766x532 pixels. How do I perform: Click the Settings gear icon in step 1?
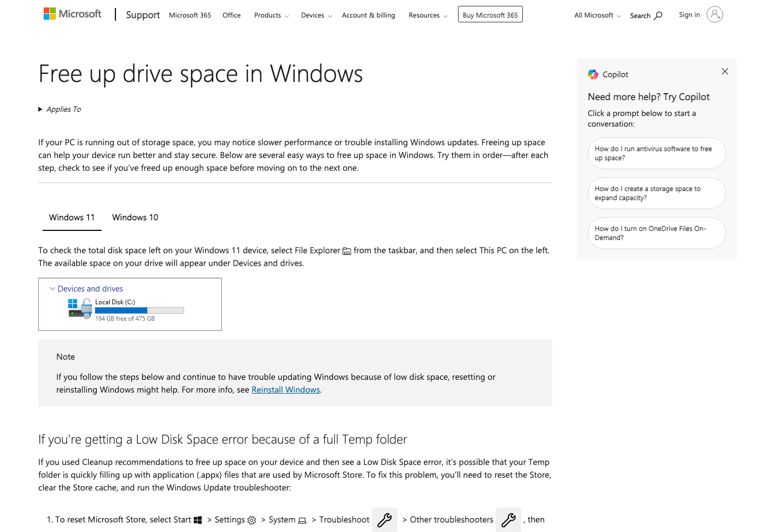pos(252,520)
